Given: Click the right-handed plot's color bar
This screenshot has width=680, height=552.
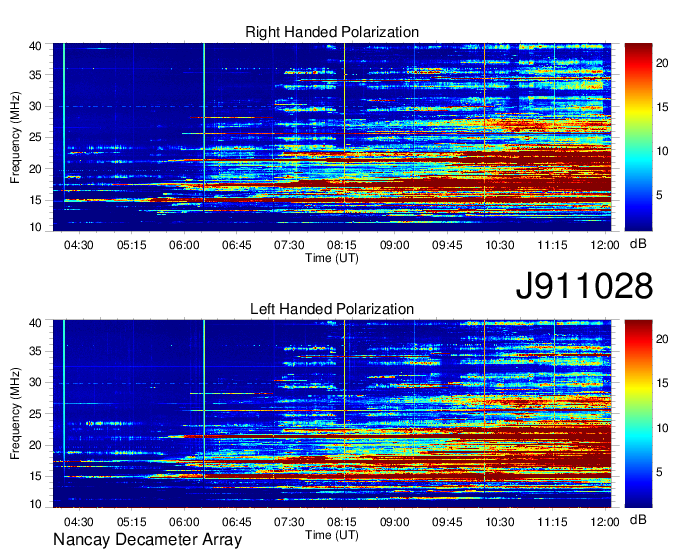Looking at the screenshot, I should 638,137.
